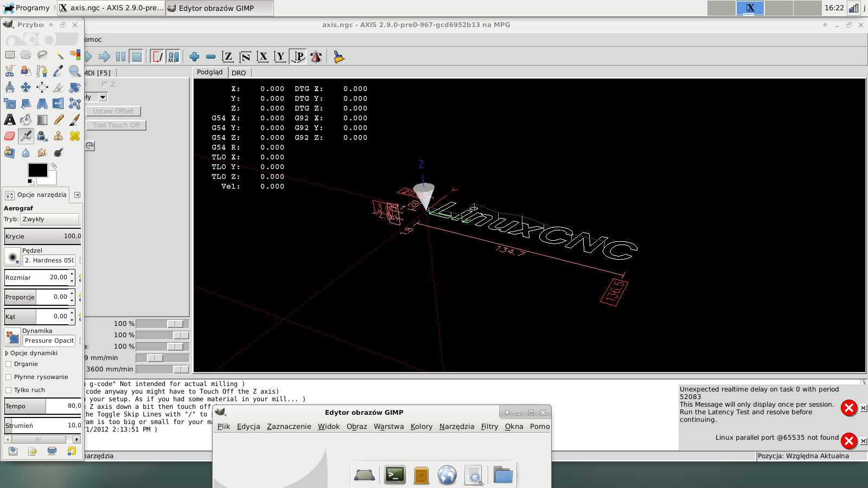Select the Heal bandage tool

coord(75,136)
